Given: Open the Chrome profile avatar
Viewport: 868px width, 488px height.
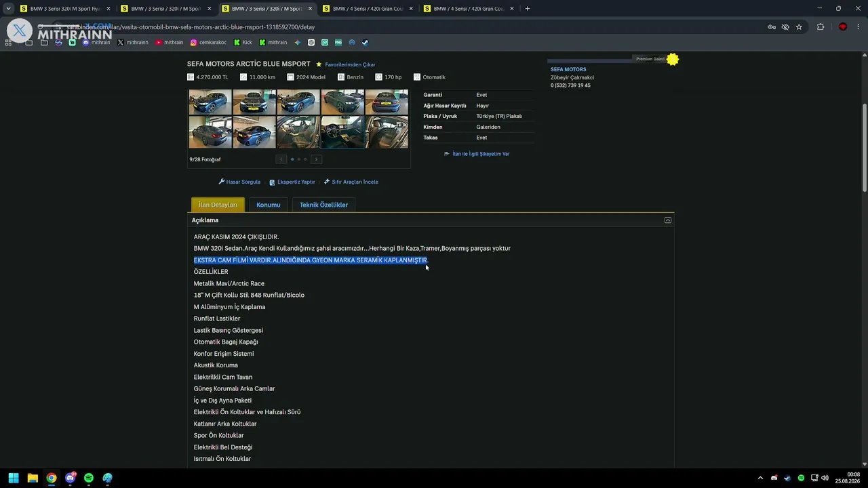Looking at the screenshot, I should (843, 27).
